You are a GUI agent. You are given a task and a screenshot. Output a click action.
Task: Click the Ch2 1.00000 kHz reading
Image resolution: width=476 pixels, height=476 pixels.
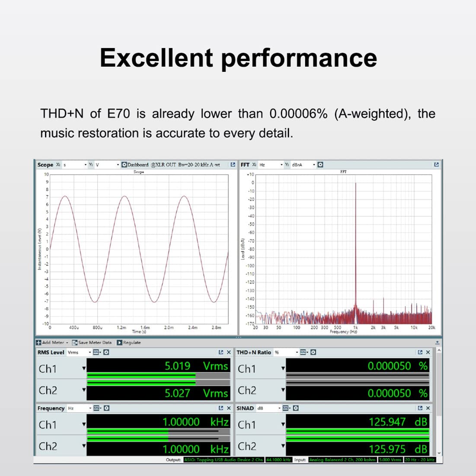195,449
